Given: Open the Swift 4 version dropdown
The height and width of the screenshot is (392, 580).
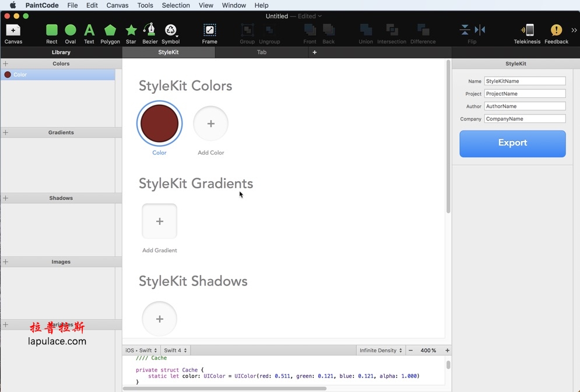Looking at the screenshot, I should [175, 350].
